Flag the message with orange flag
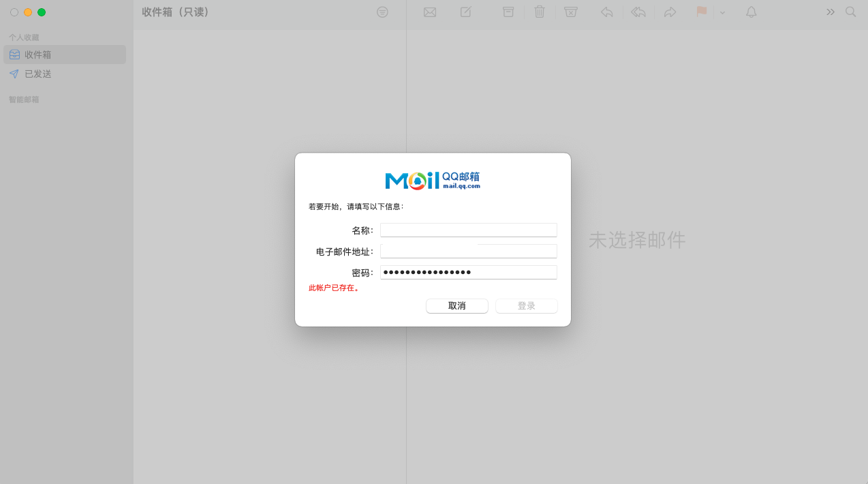The height and width of the screenshot is (484, 868). 701,12
